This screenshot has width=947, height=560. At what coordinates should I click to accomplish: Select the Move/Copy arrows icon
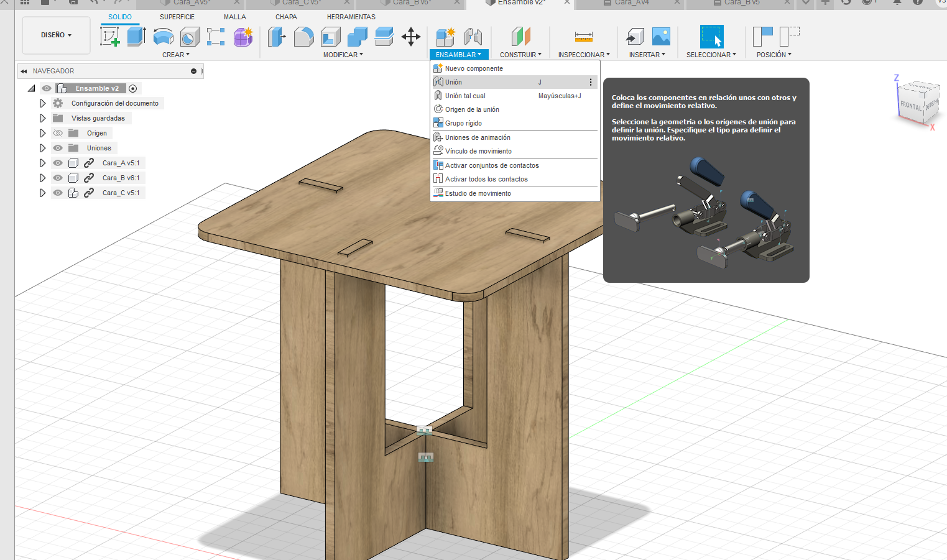click(x=411, y=37)
